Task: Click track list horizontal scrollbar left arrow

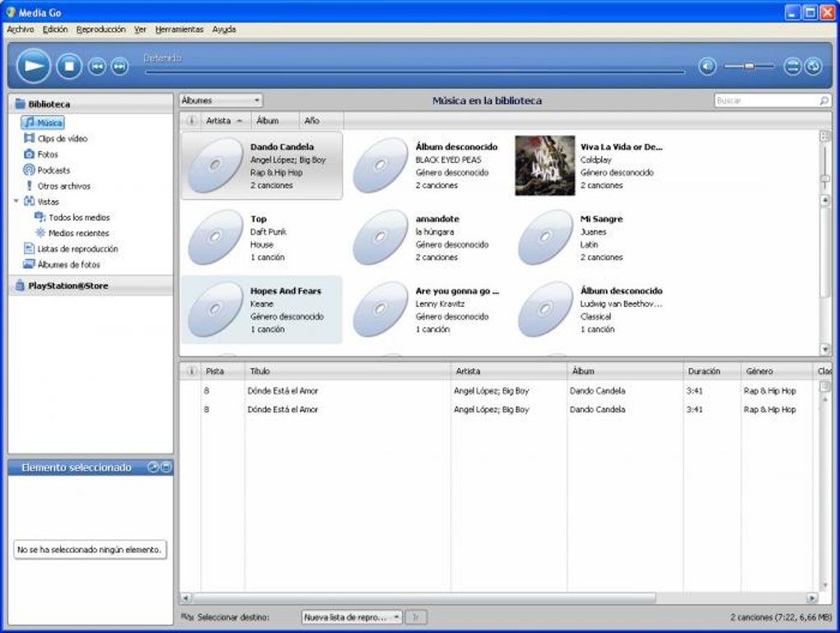Action: [186, 598]
